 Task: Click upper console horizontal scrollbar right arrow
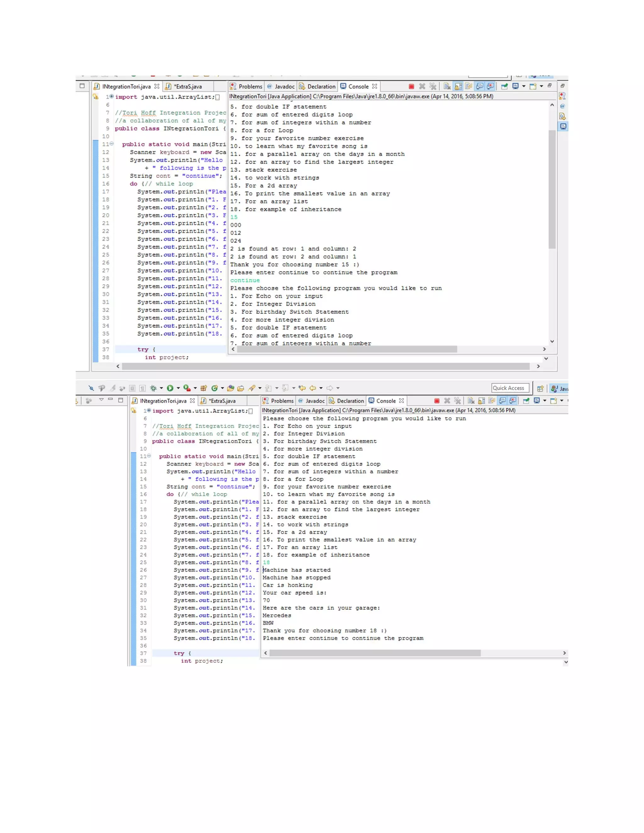(544, 349)
